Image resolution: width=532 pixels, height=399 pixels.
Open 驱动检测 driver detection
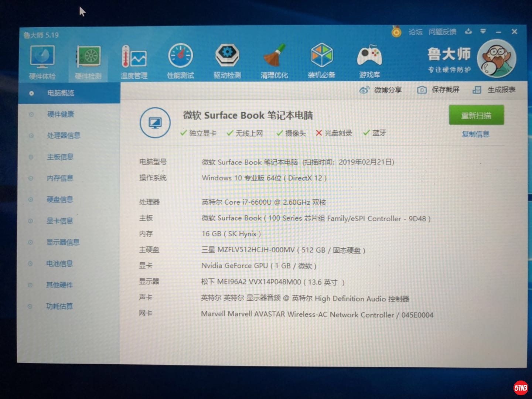tap(227, 62)
